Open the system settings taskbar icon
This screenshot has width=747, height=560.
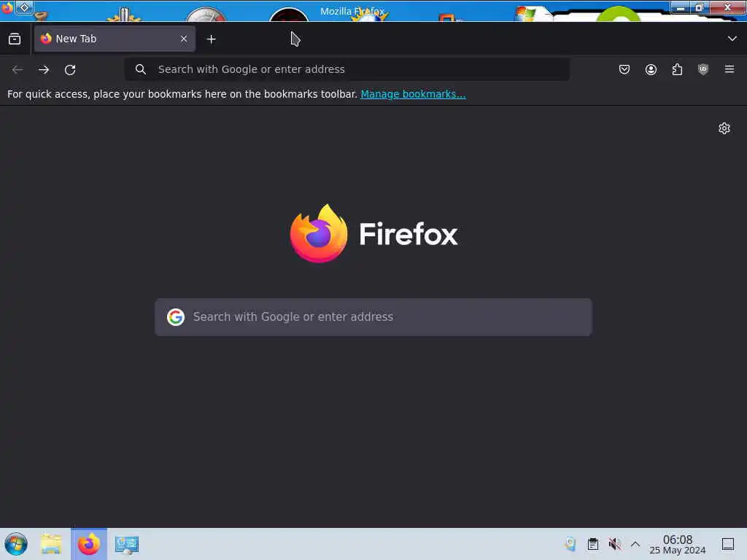pos(127,544)
